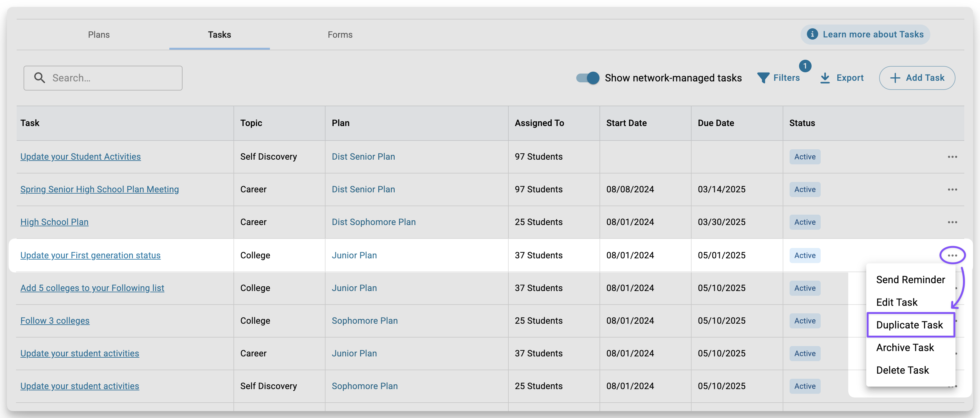
Task: Open the Dist Sophomore Plan link
Action: coord(373,222)
